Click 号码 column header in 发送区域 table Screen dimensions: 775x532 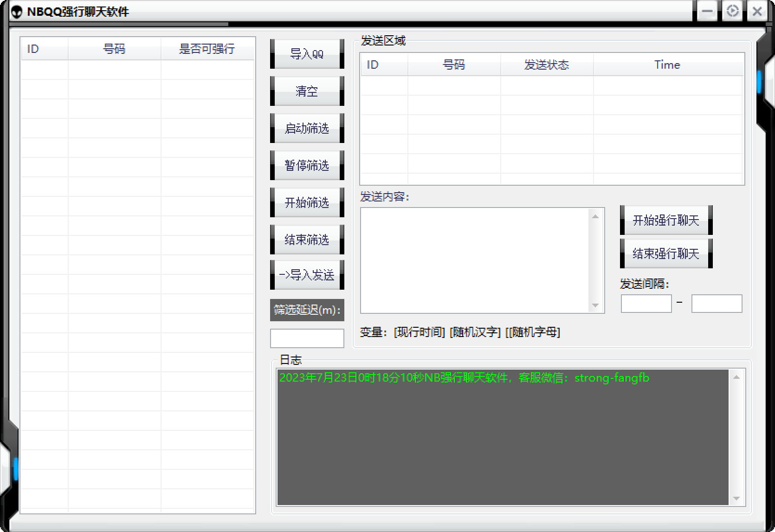pyautogui.click(x=454, y=65)
